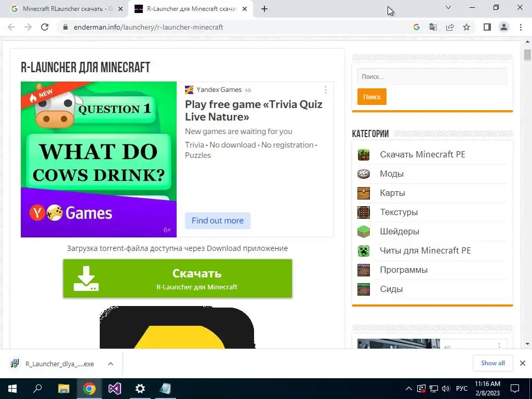The width and height of the screenshot is (532, 399).
Task: Click the grass icon beside Сиды
Action: click(x=364, y=289)
